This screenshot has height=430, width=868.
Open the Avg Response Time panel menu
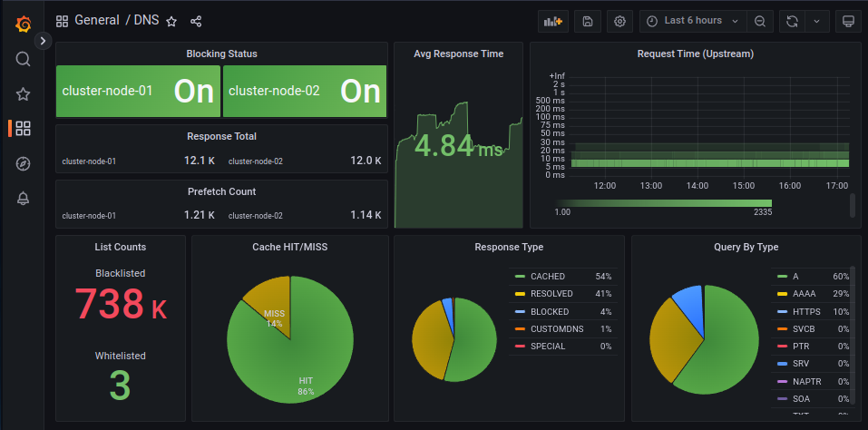(x=458, y=54)
